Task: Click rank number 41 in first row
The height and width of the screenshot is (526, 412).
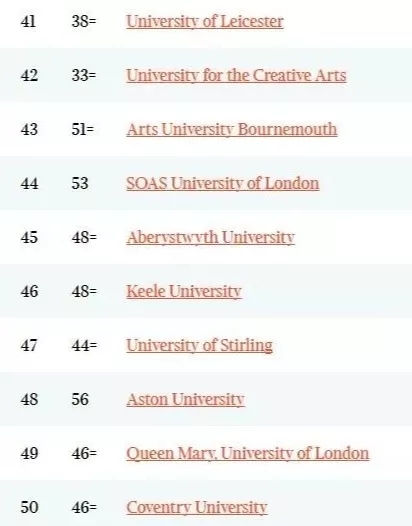Action: pyautogui.click(x=28, y=21)
